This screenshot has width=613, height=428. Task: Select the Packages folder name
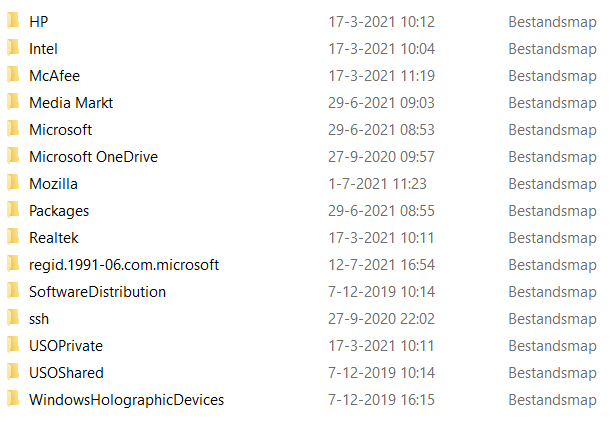[59, 211]
